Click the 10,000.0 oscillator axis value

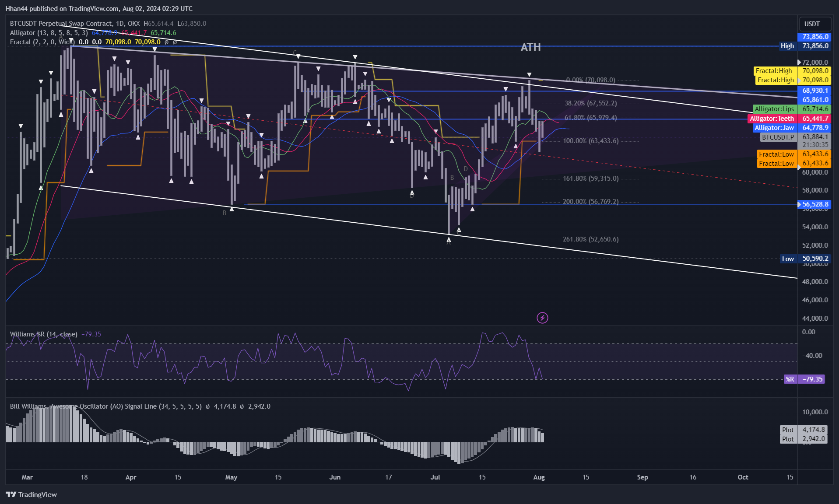click(x=815, y=412)
